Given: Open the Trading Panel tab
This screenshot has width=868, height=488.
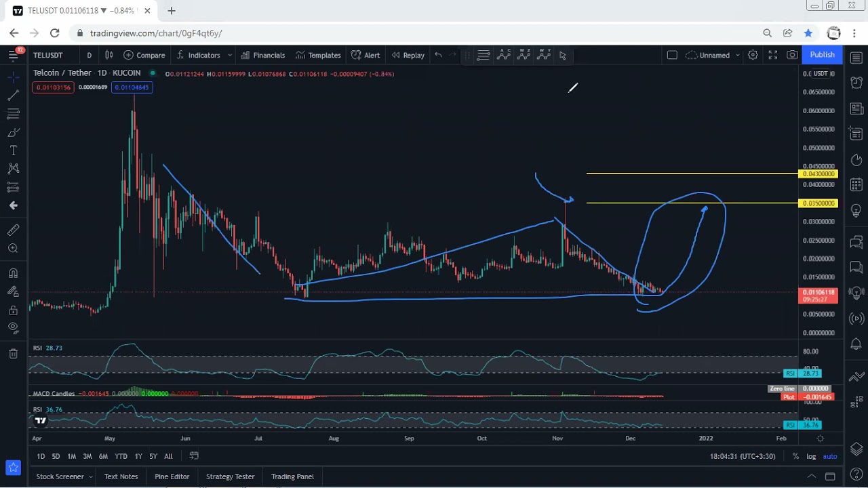Looking at the screenshot, I should point(292,476).
